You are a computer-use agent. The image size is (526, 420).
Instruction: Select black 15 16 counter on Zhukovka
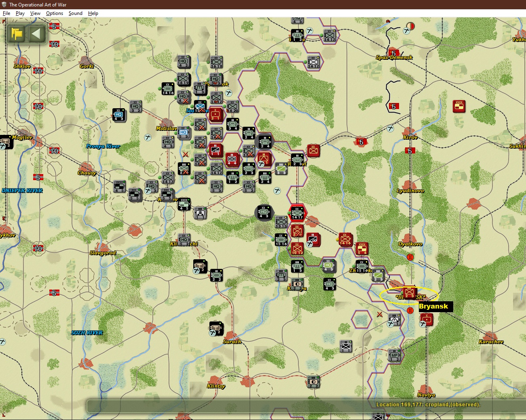[362, 266]
